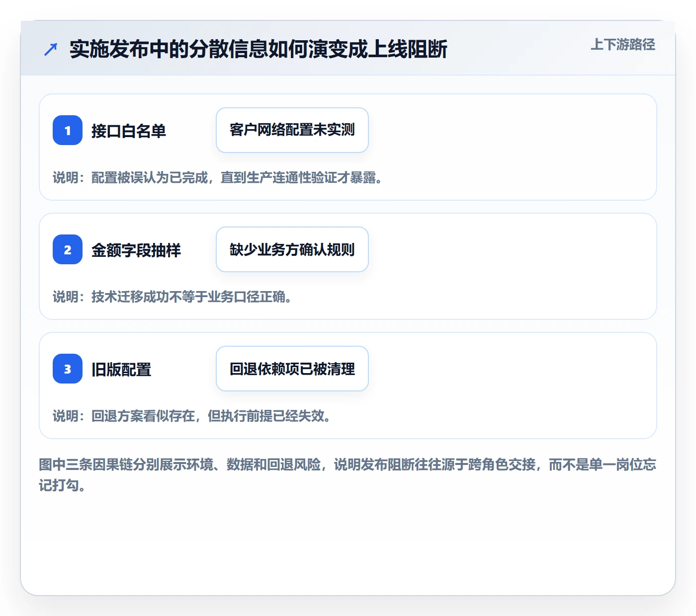The image size is (696, 616).
Task: Select the 客户网络配置未实测 chip
Action: [x=292, y=130]
